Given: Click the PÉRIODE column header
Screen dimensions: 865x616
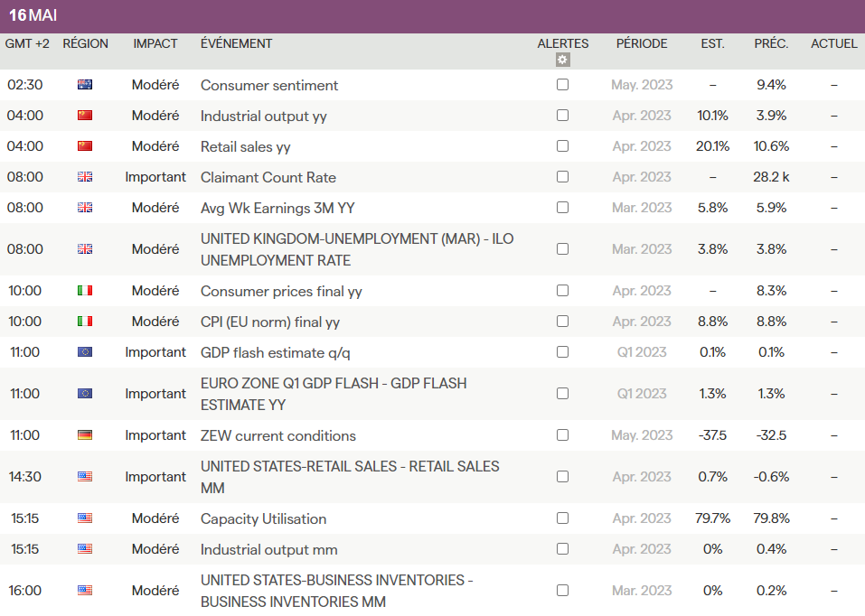Looking at the screenshot, I should (642, 43).
